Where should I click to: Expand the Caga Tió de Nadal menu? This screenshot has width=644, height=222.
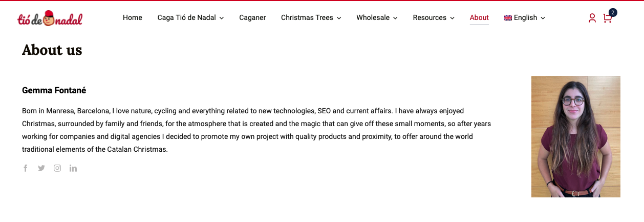[190, 17]
